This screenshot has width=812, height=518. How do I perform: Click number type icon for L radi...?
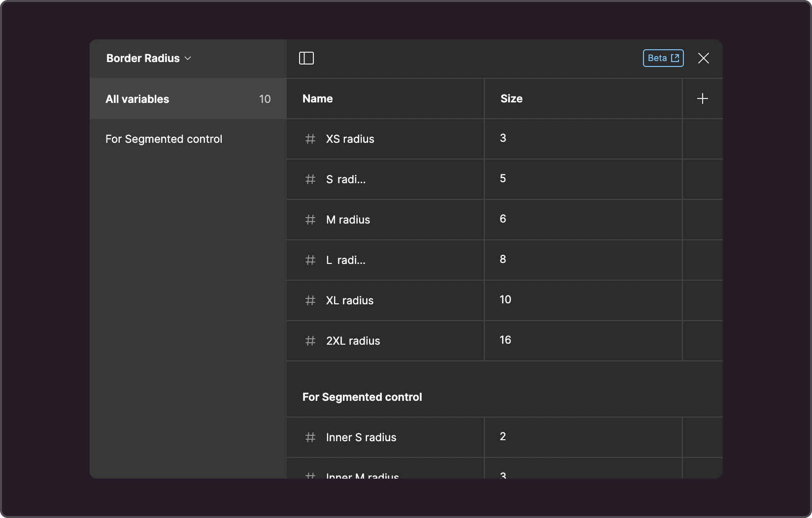[x=310, y=260]
